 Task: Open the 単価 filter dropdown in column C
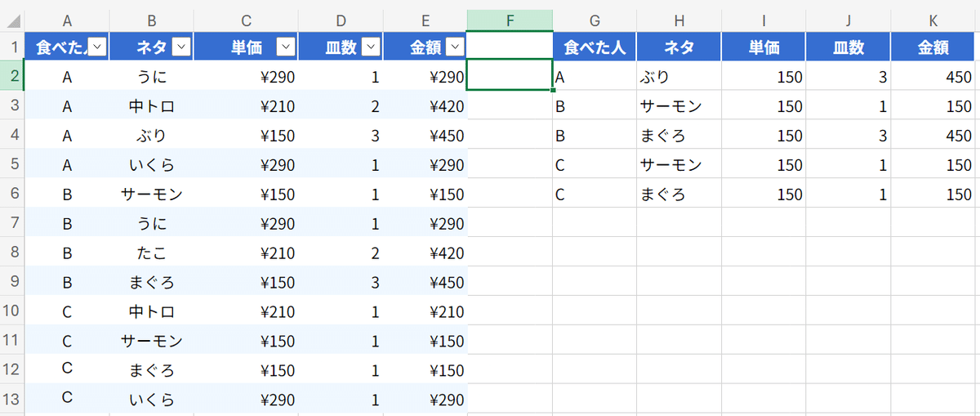click(x=285, y=48)
